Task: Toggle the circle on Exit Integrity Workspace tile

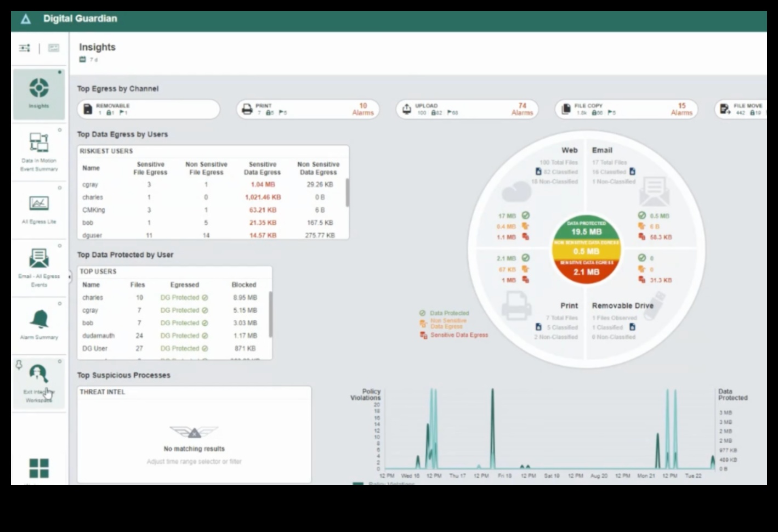Action: pos(60,361)
